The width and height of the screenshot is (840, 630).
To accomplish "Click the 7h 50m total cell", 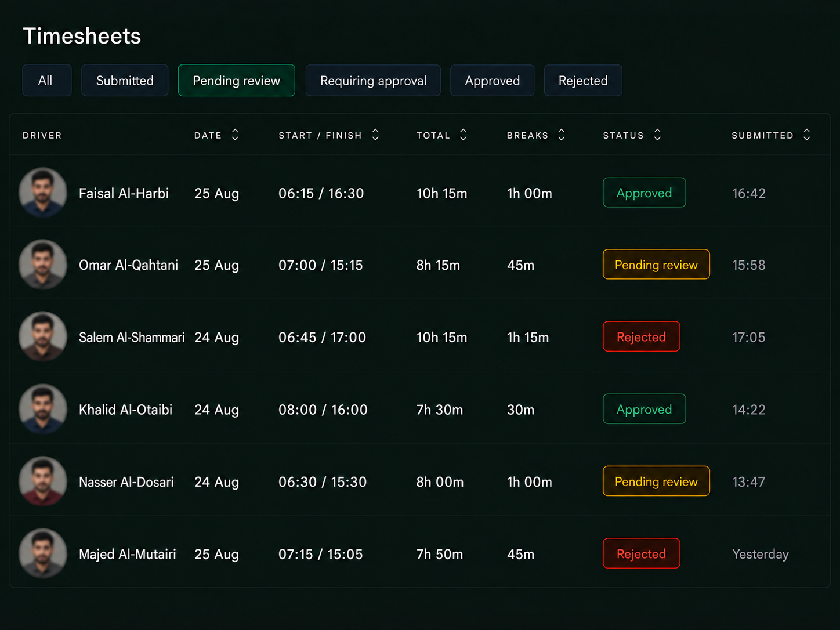I will [439, 554].
